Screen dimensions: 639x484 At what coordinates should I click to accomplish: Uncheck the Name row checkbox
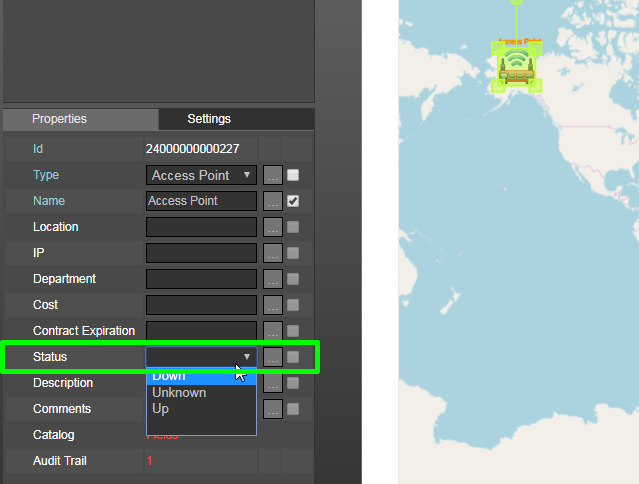click(293, 201)
